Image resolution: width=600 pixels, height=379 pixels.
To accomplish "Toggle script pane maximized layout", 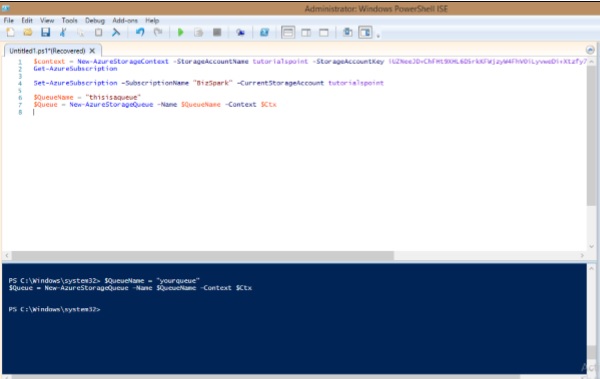I will [x=324, y=33].
